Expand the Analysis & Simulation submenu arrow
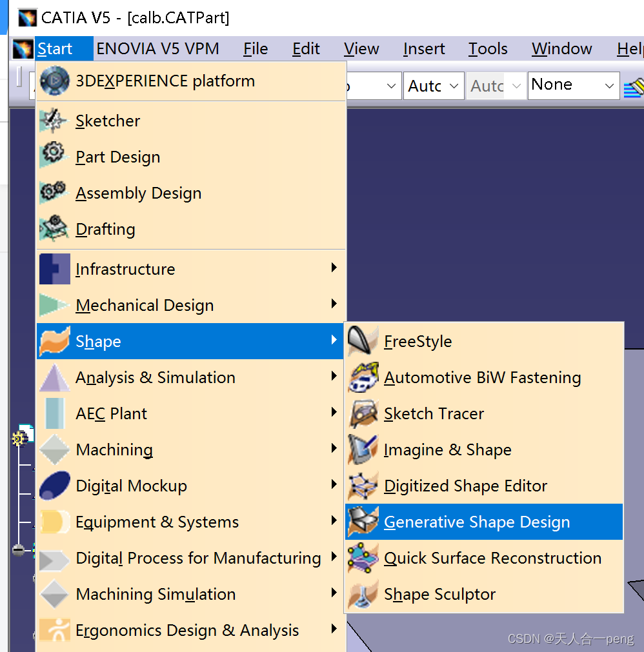The image size is (644, 652). [334, 376]
